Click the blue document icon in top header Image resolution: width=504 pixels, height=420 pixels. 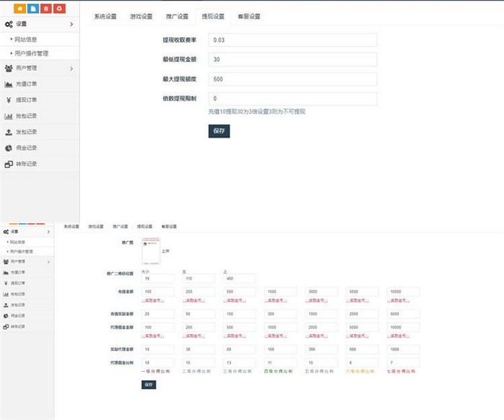(33, 9)
